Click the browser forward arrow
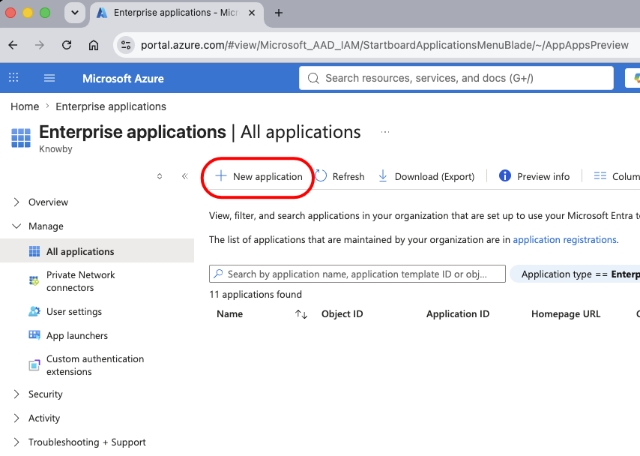 (x=39, y=45)
